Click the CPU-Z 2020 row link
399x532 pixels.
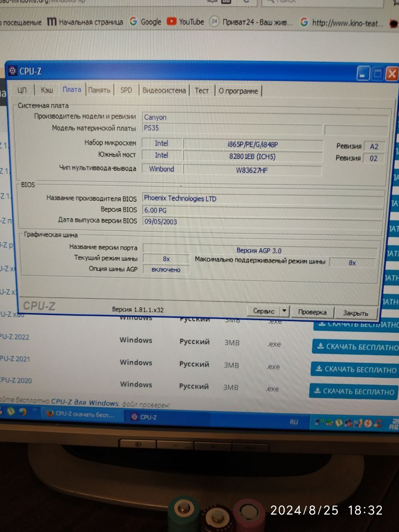click(16, 380)
